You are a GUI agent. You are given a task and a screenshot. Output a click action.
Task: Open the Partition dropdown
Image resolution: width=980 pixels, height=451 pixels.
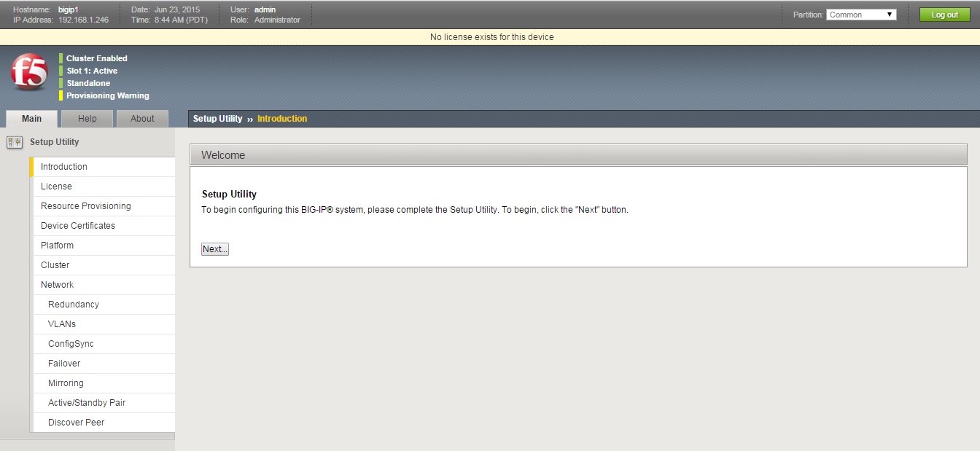[860, 15]
